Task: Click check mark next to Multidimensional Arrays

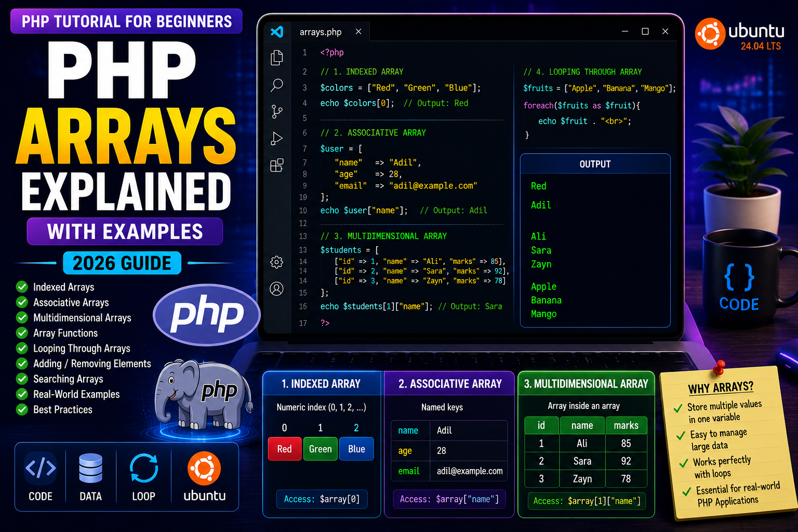Action: coord(22,317)
